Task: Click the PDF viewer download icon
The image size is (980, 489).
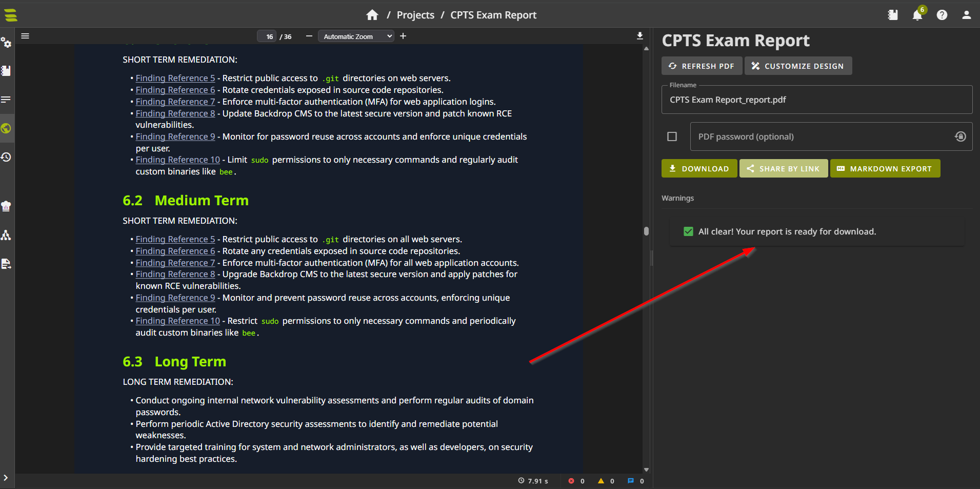Action: tap(639, 36)
